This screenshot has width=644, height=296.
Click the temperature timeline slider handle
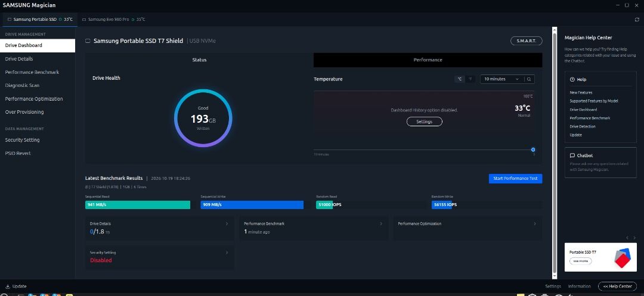(x=533, y=149)
